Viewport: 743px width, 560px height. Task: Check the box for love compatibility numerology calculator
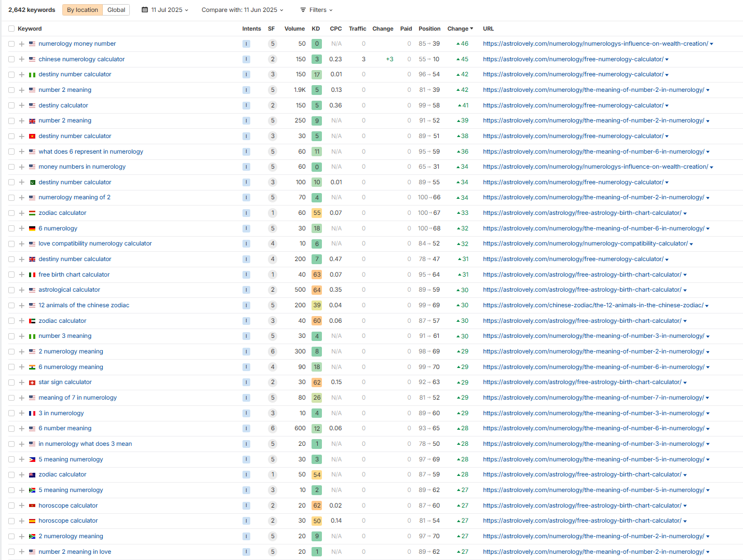(11, 244)
